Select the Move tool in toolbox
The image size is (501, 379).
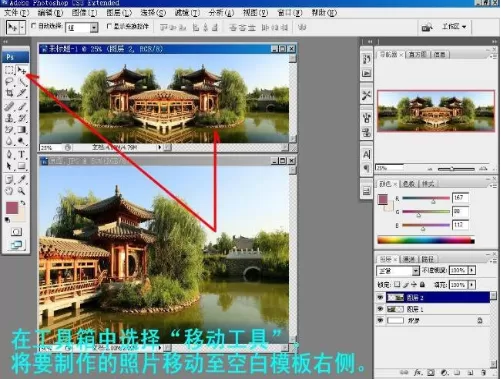[22, 70]
